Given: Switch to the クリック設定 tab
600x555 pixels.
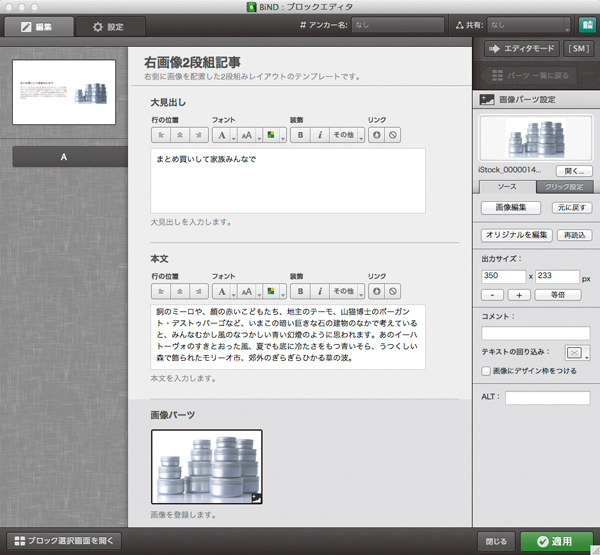Looking at the screenshot, I should [564, 187].
